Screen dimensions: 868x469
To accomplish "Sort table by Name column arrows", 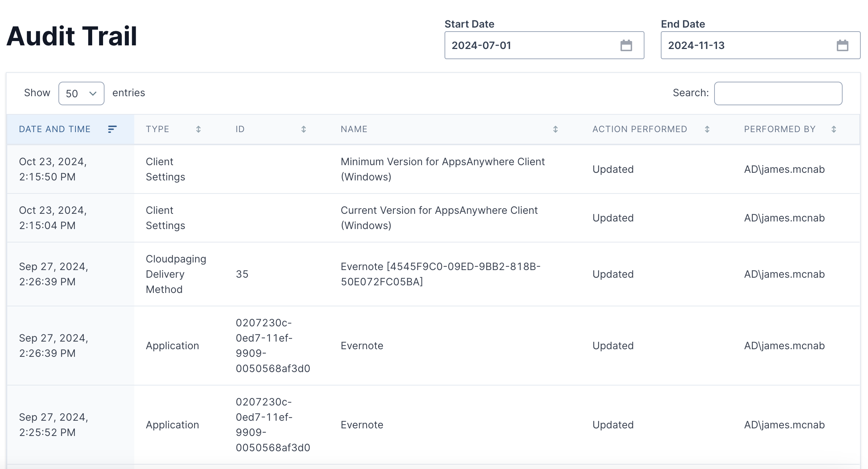I will (555, 129).
